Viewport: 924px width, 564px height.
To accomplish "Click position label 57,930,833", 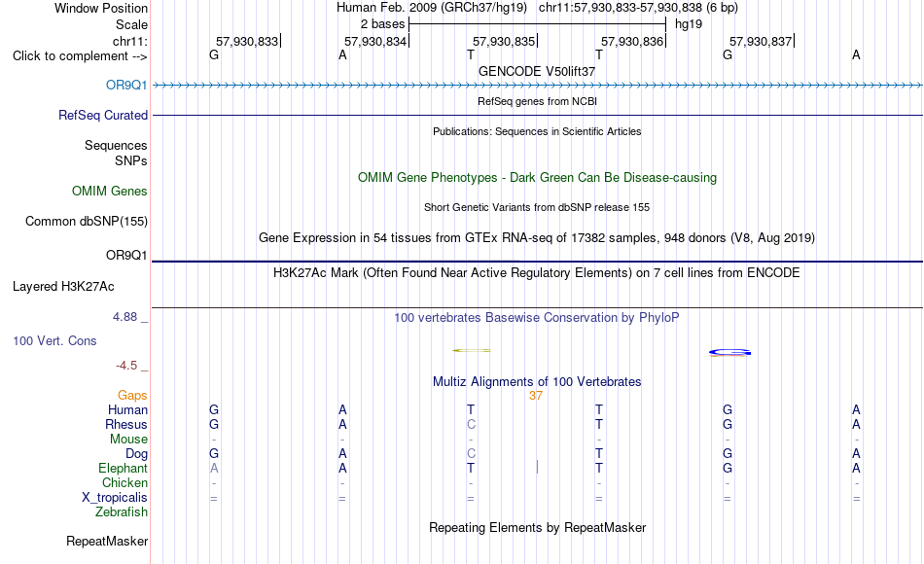I will tap(247, 41).
